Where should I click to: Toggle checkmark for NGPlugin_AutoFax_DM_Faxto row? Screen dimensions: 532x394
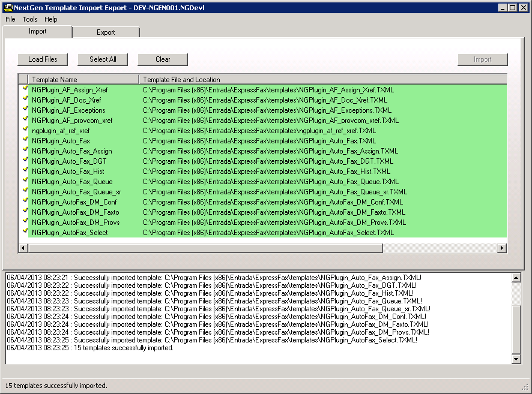click(x=25, y=210)
